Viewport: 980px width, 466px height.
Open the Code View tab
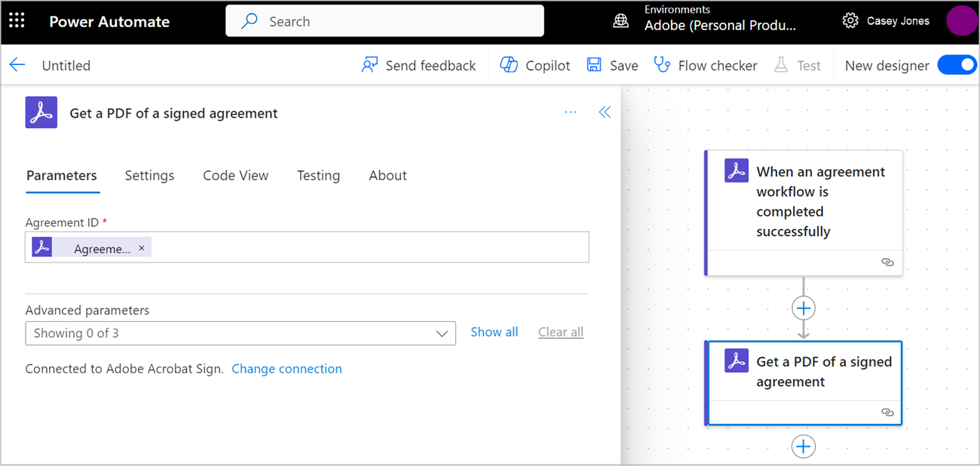235,176
